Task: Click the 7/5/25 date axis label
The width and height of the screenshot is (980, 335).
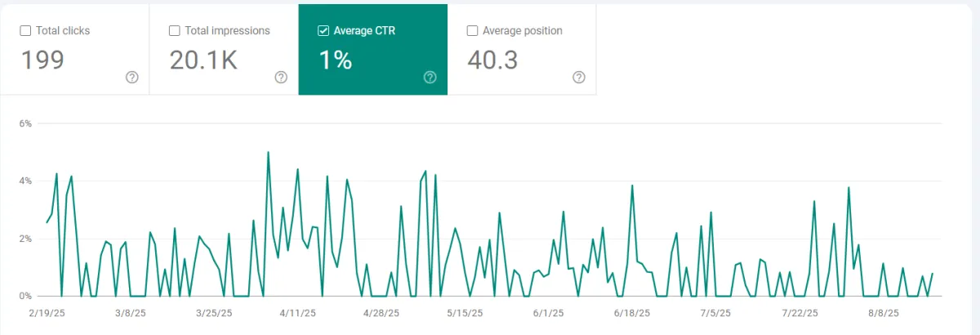Action: [x=715, y=313]
